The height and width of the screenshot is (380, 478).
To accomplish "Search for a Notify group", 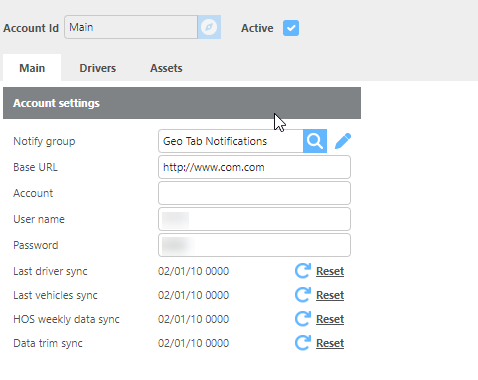I will coord(315,141).
